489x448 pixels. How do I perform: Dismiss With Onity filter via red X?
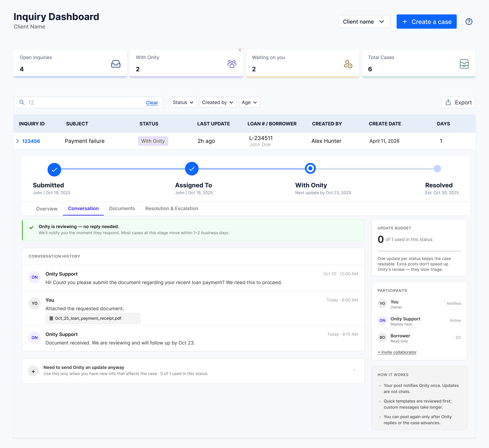click(240, 50)
